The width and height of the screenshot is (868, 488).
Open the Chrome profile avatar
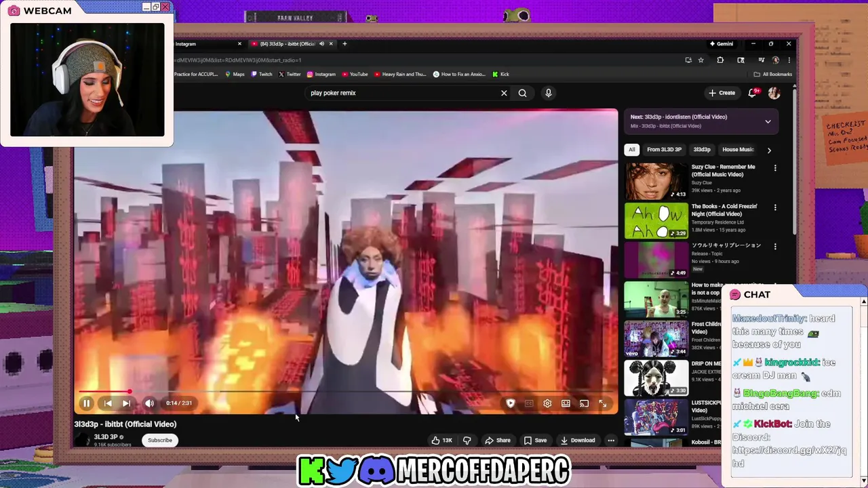click(x=776, y=60)
